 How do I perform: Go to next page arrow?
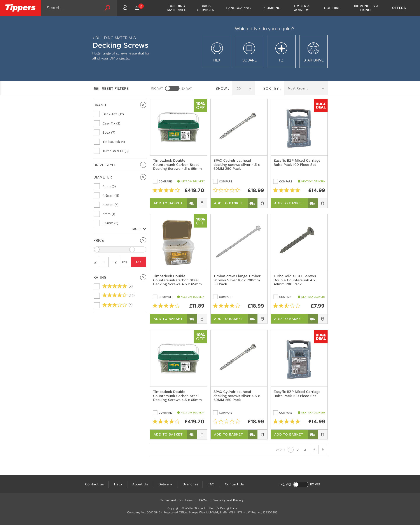tap(323, 450)
